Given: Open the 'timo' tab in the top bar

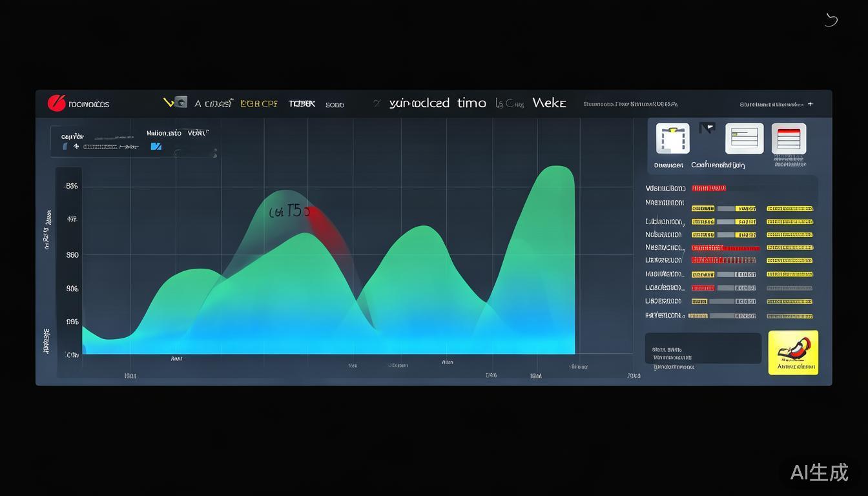Looking at the screenshot, I should click(x=471, y=103).
